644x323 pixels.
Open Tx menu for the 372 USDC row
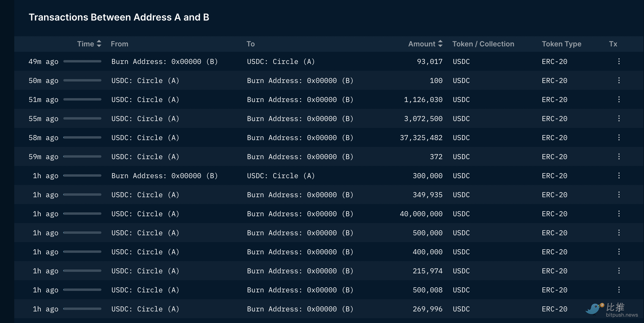[619, 156]
